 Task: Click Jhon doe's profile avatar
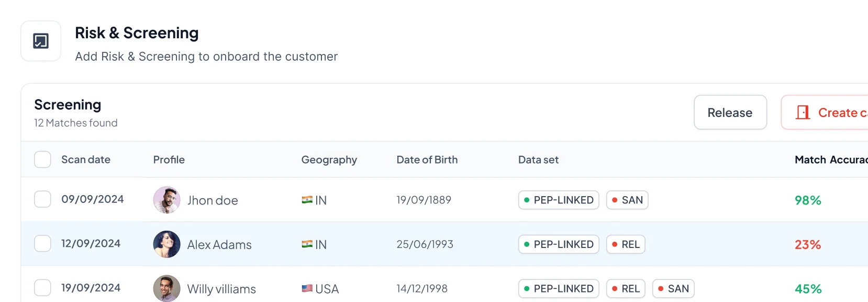166,200
